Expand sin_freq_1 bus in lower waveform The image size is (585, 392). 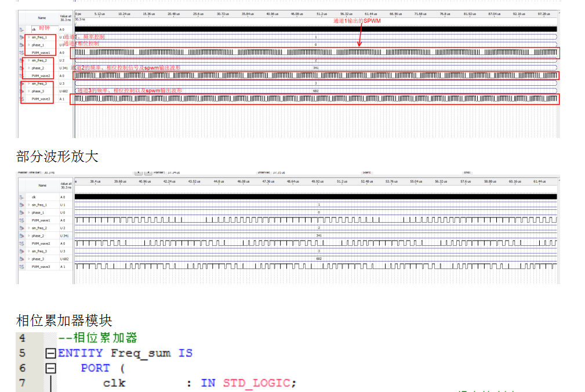pyautogui.click(x=28, y=205)
